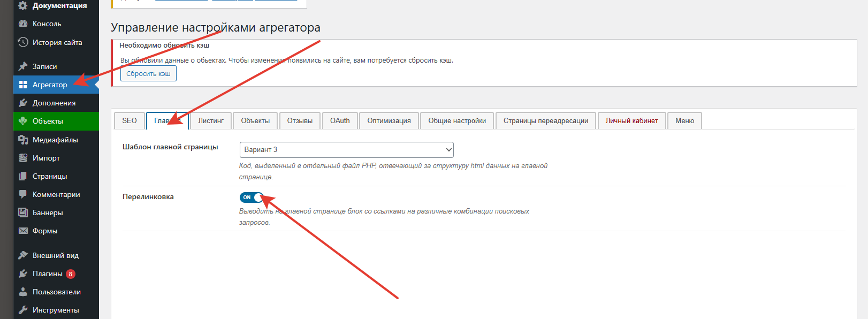Open the Шаблон главной страницы dropdown
Screen dimensions: 868x319
coord(346,150)
